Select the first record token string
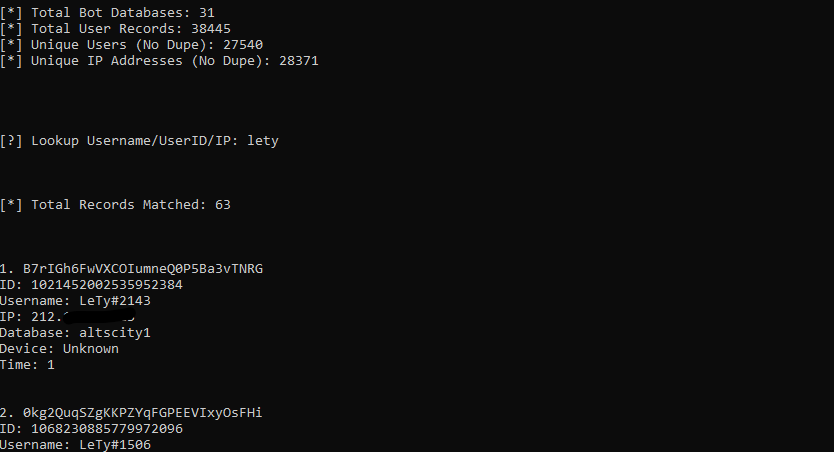The width and height of the screenshot is (834, 452). (x=143, y=269)
